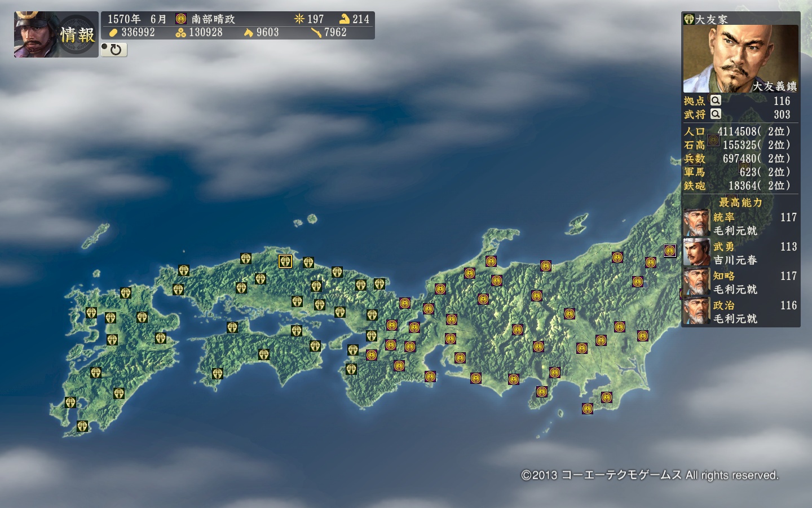812x508 pixels.
Task: Click the horse icon beside 9603
Action: pyautogui.click(x=248, y=33)
